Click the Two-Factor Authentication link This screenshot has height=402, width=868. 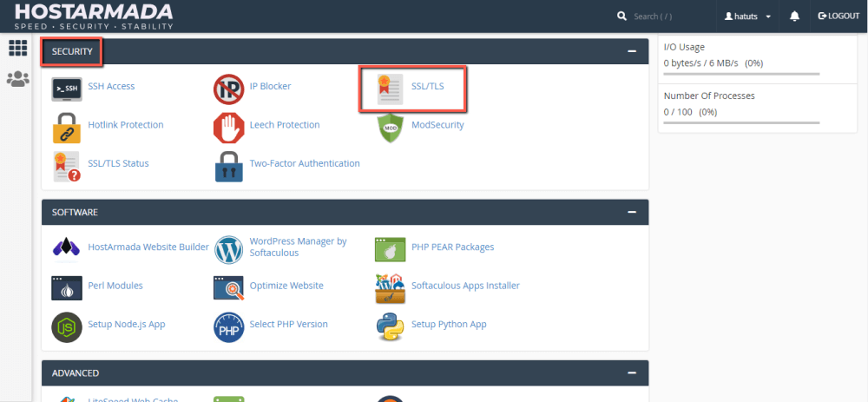click(x=305, y=163)
